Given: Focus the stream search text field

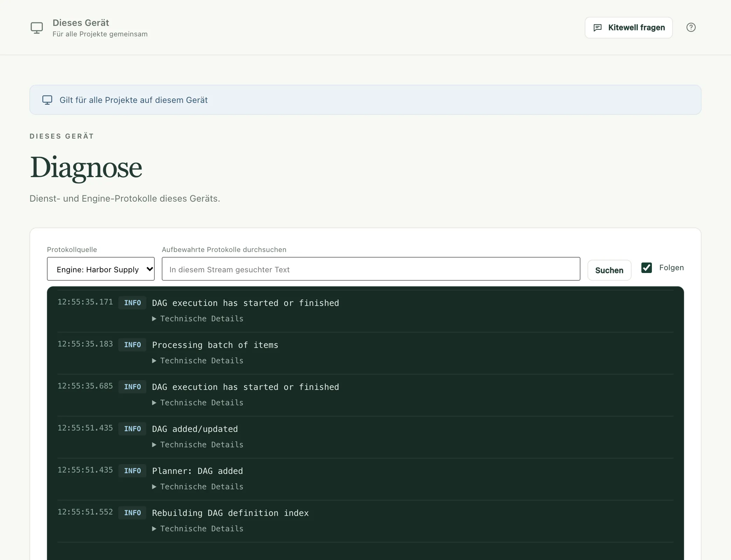Looking at the screenshot, I should pyautogui.click(x=371, y=269).
